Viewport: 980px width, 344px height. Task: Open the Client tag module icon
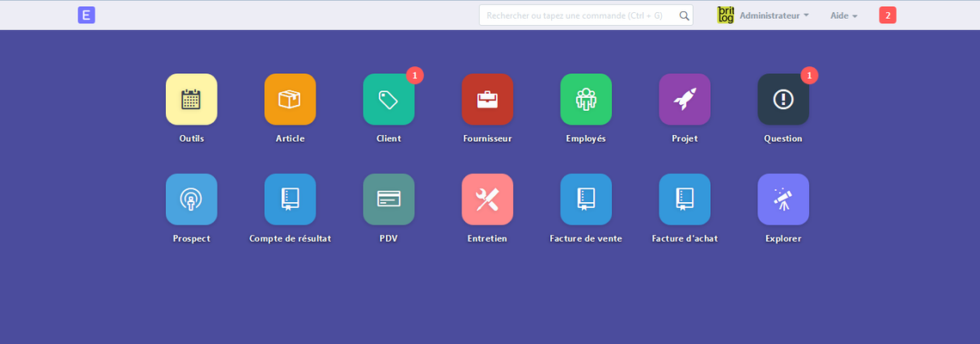[x=389, y=100]
